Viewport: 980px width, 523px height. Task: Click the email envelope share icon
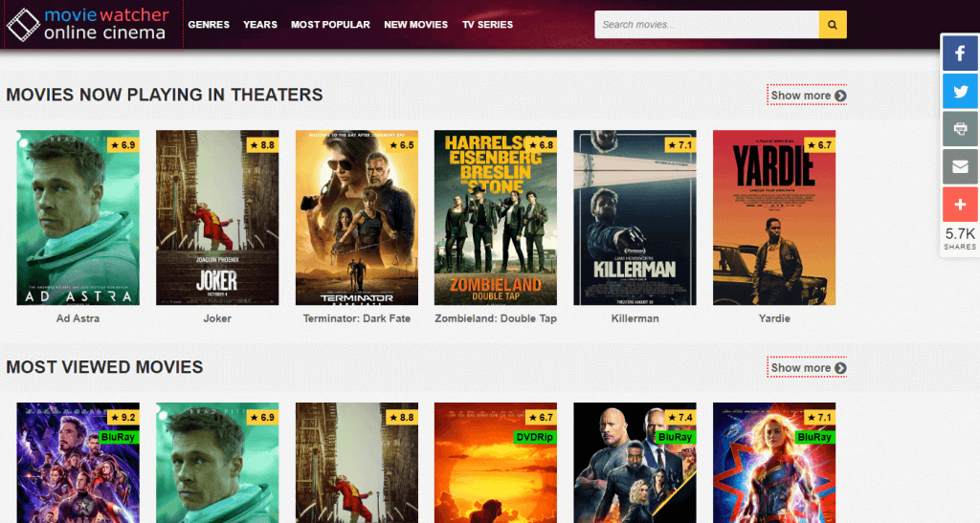[x=960, y=166]
